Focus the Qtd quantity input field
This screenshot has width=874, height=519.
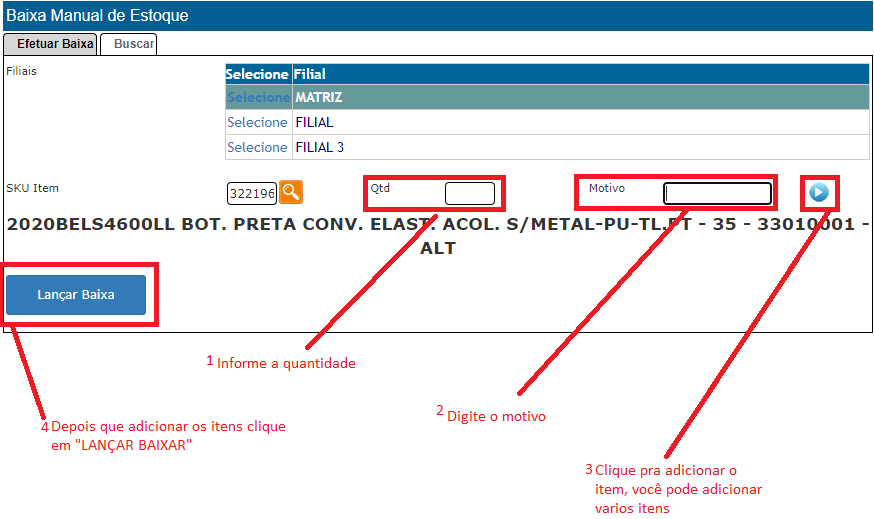pos(470,193)
